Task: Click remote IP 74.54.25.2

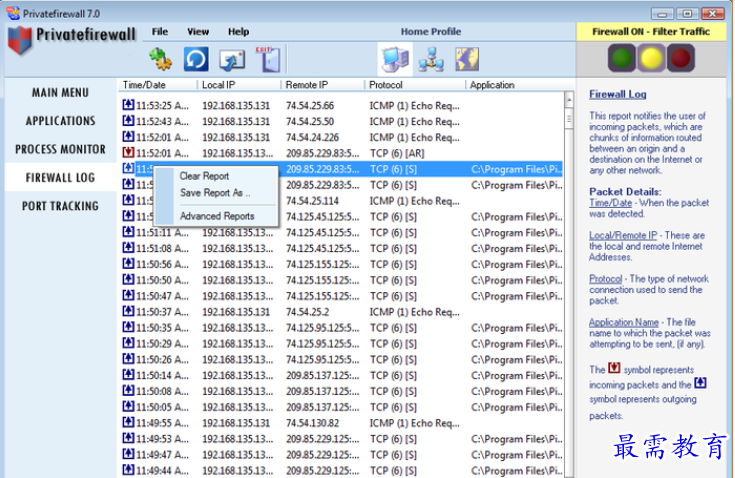Action: 308,312
